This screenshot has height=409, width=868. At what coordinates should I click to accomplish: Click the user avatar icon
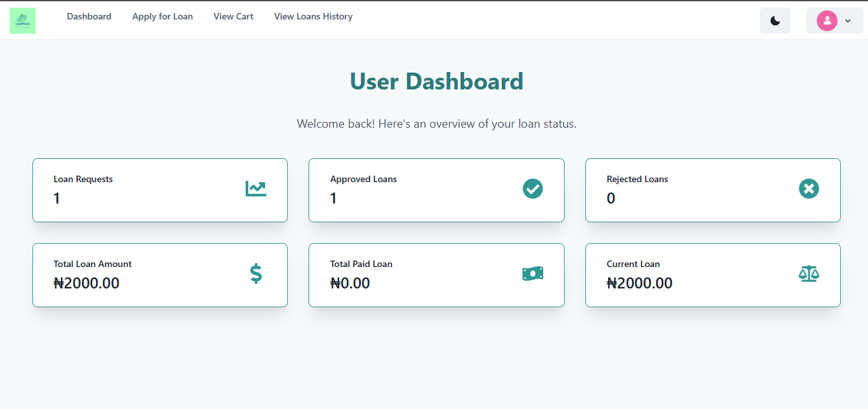pos(827,20)
